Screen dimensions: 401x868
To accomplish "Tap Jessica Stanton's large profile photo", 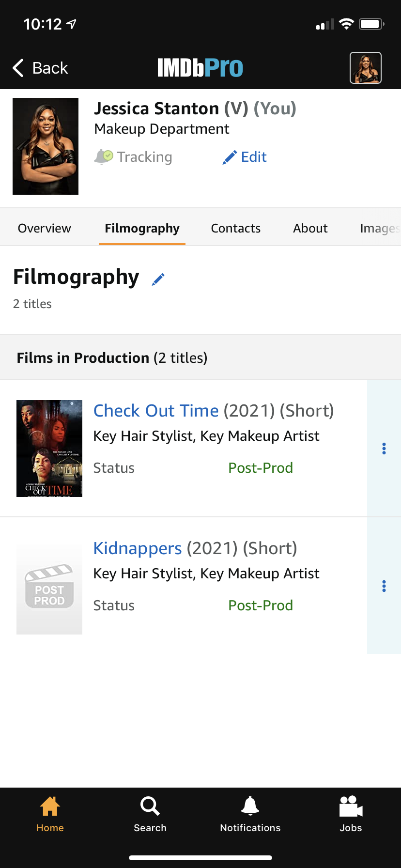I will (46, 146).
